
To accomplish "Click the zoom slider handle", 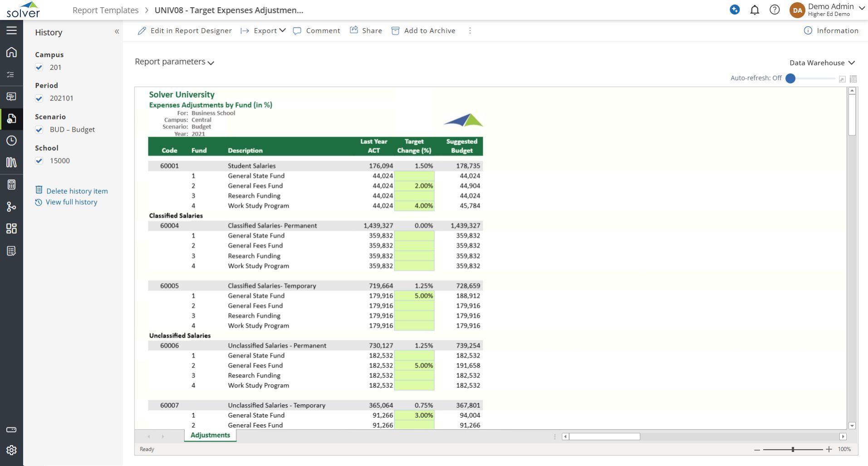I will click(793, 449).
